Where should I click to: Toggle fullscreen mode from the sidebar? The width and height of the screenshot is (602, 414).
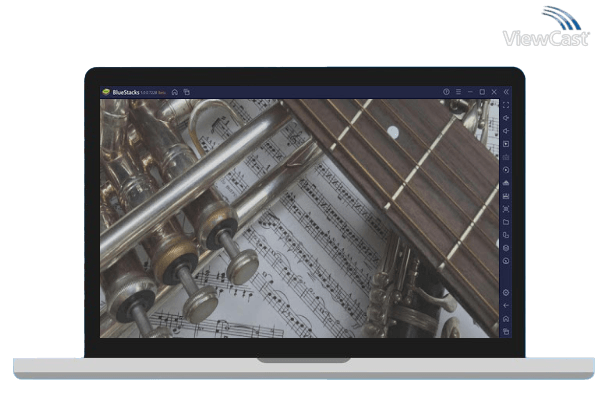506,105
